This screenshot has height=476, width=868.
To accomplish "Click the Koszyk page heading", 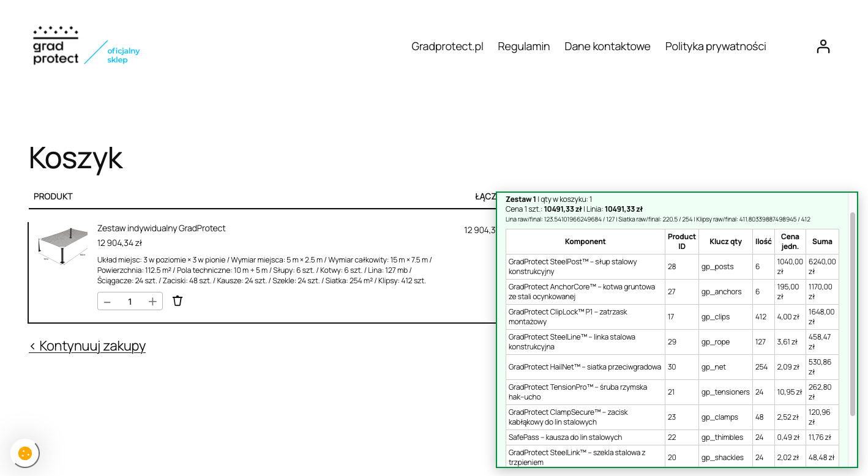I will (76, 158).
